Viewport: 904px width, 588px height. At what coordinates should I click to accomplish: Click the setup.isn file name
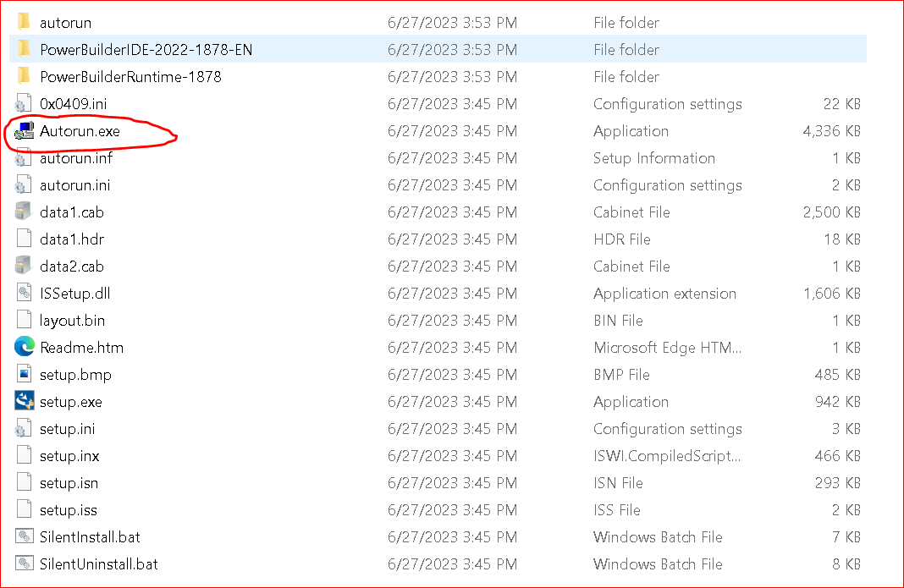click(x=69, y=483)
